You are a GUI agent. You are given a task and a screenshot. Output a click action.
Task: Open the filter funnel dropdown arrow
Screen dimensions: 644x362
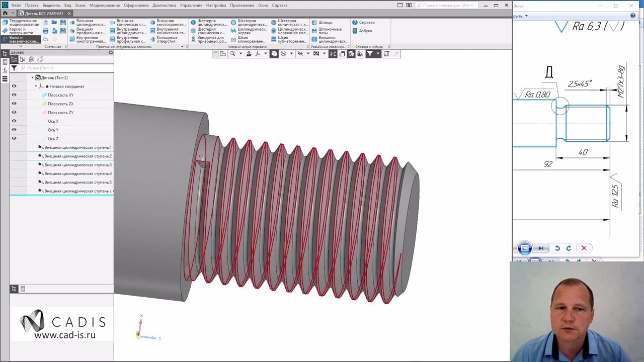pos(377,54)
